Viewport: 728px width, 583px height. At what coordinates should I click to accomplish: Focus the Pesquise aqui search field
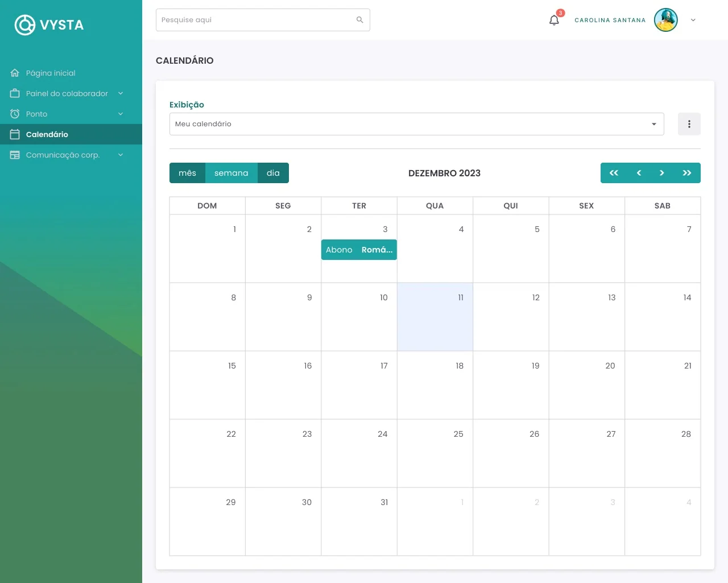point(263,20)
